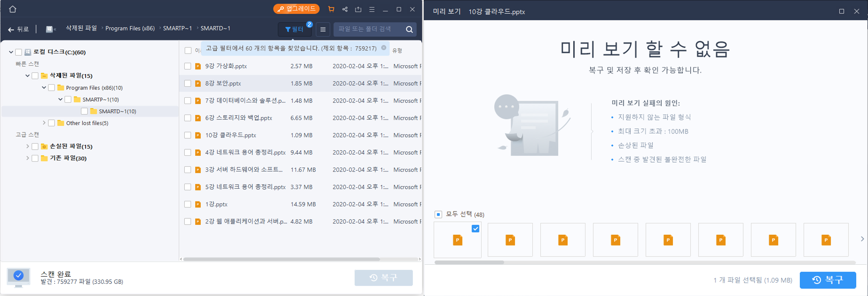Check the 삭제된 파일 folder checkbox
The width and height of the screenshot is (868, 296).
pyautogui.click(x=35, y=76)
